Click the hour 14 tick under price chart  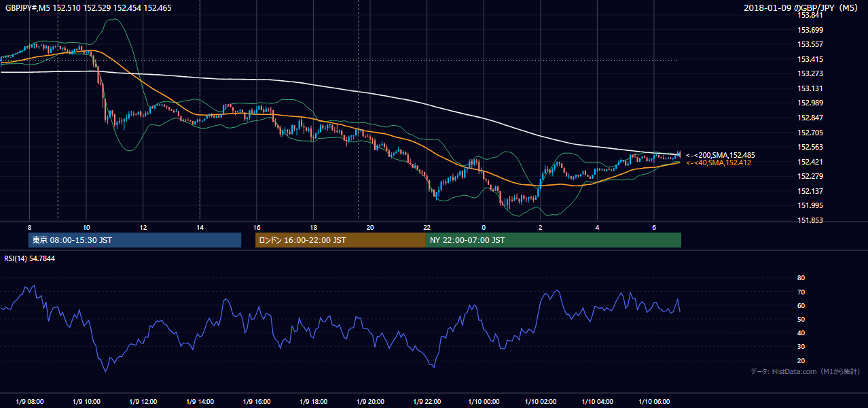[x=200, y=227]
